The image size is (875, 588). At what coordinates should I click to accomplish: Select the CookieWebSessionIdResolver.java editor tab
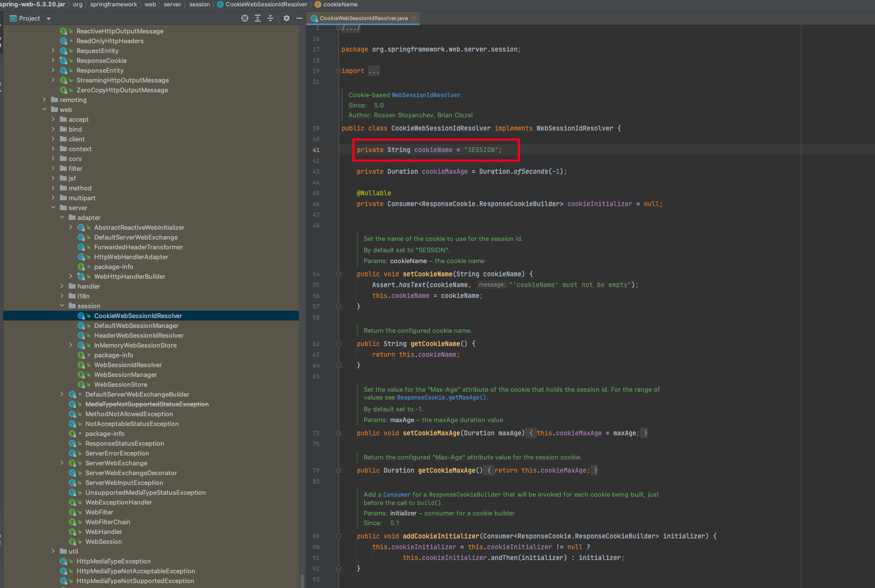(363, 18)
